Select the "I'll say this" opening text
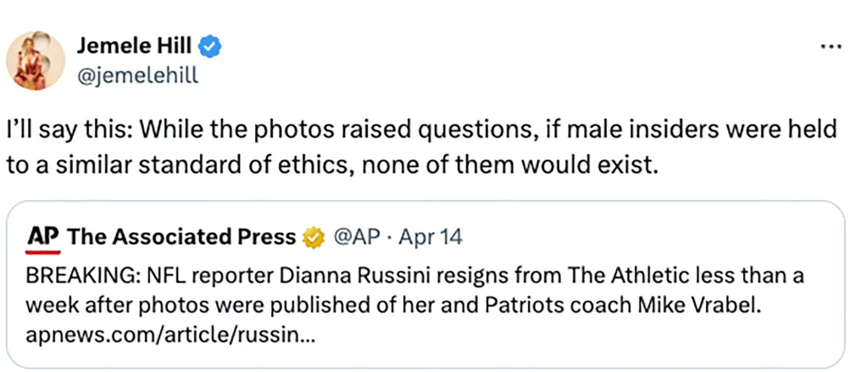868x372 pixels. (x=64, y=130)
